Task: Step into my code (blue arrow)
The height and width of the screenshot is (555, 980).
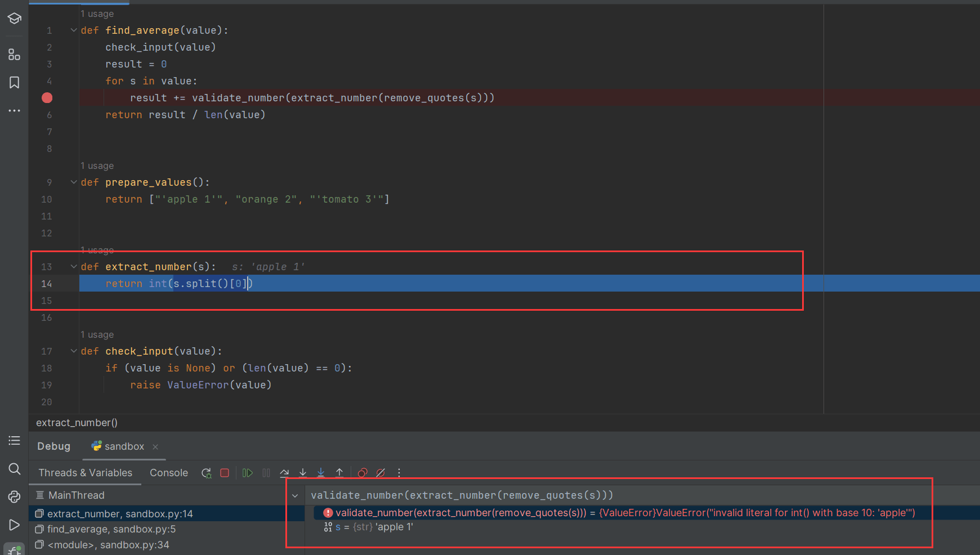Action: point(321,473)
